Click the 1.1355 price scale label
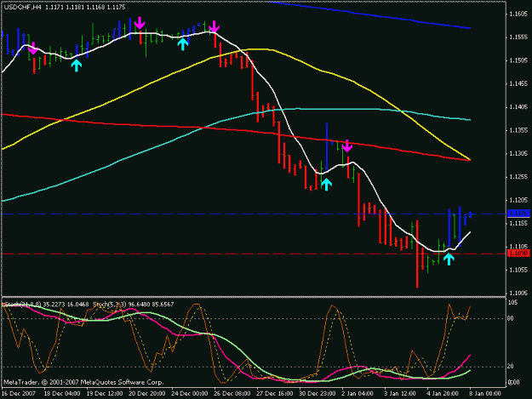 [518, 130]
